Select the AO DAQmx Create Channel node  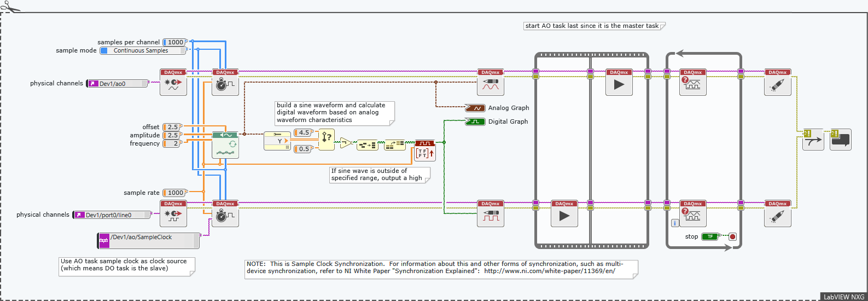(173, 82)
